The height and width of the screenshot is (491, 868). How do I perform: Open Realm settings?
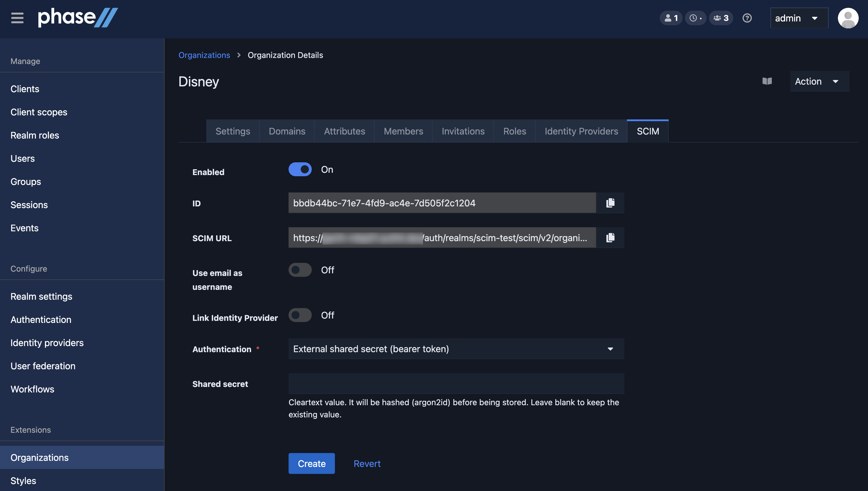click(82, 297)
